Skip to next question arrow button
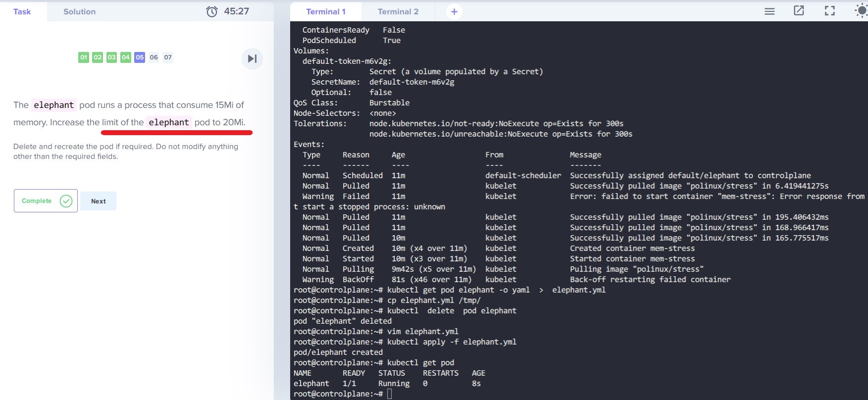The height and width of the screenshot is (400, 868). pos(252,58)
